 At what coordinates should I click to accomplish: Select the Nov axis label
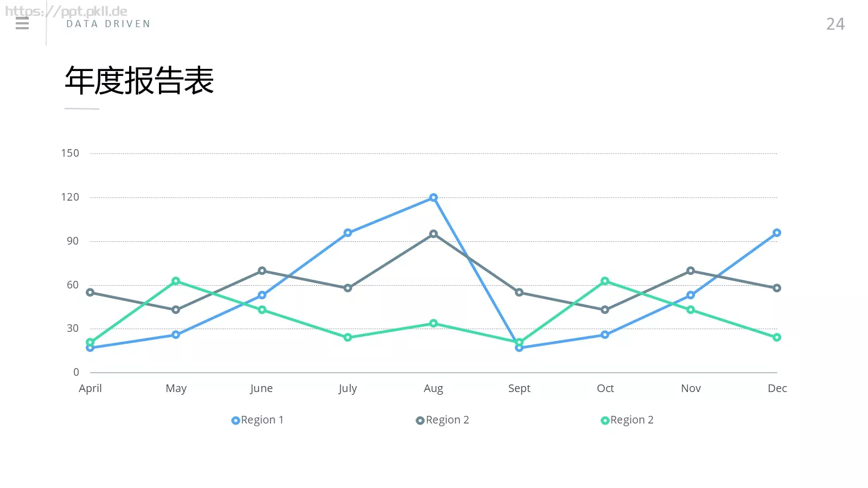coord(691,388)
